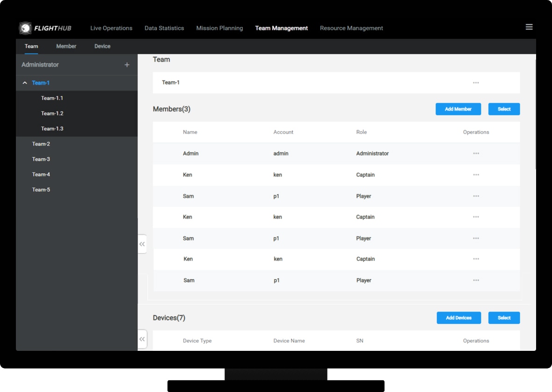This screenshot has height=392, width=552.
Task: Choose Team-5 from the team list
Action: point(41,190)
